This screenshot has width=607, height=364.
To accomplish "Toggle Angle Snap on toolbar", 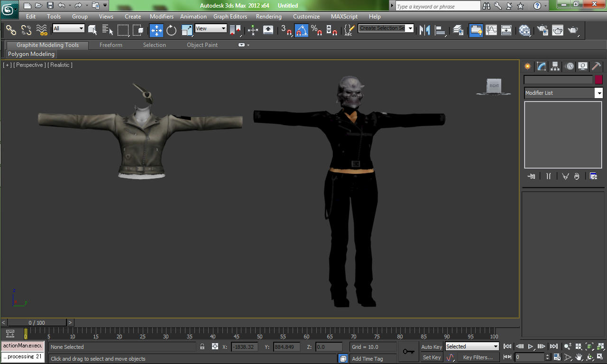I will pyautogui.click(x=302, y=30).
